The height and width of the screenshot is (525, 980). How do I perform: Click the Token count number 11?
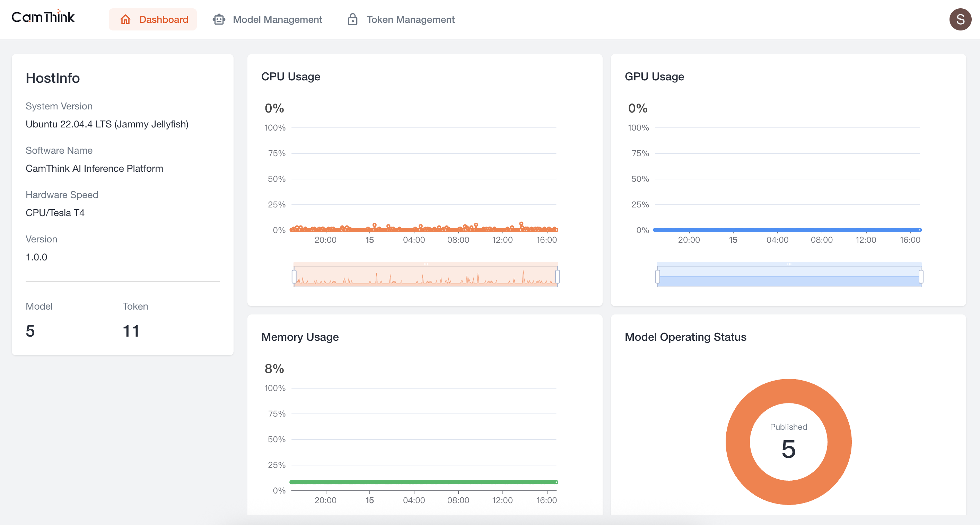[x=131, y=331]
